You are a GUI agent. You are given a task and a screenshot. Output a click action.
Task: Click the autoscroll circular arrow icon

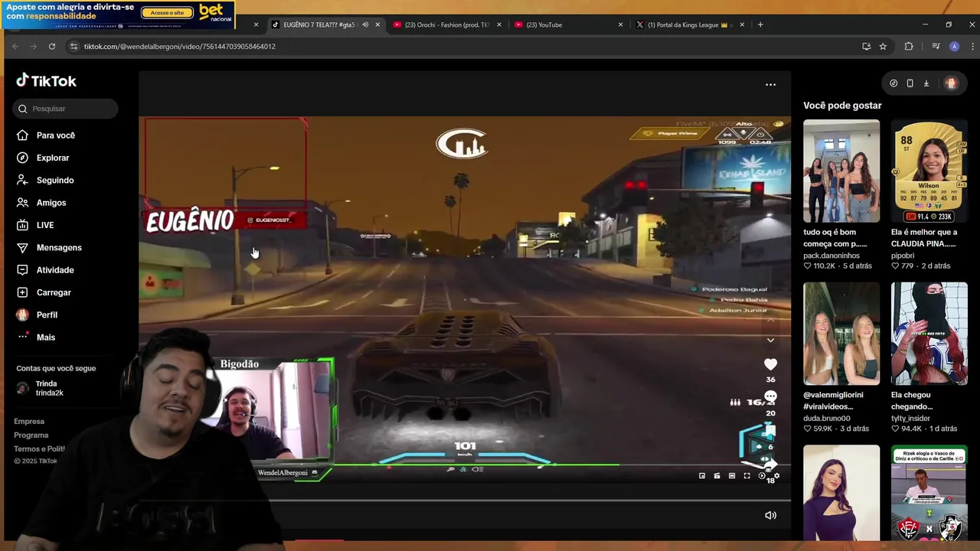[762, 476]
